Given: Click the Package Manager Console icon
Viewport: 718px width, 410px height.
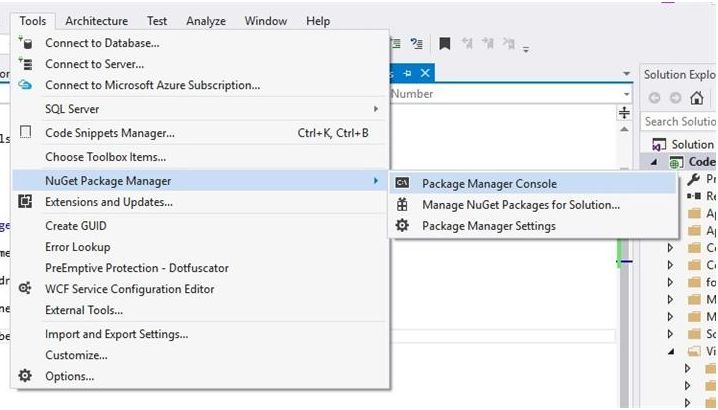Looking at the screenshot, I should click(x=402, y=183).
